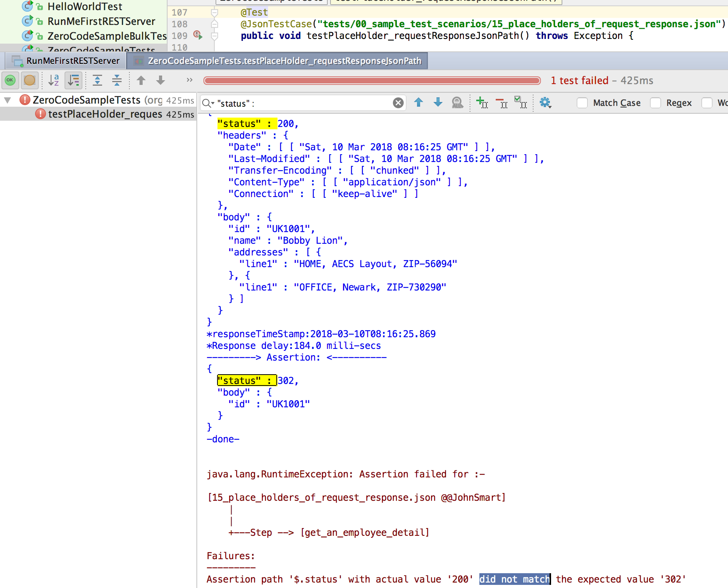This screenshot has height=588, width=728.
Task: Go to the next failed test
Action: pos(161,80)
